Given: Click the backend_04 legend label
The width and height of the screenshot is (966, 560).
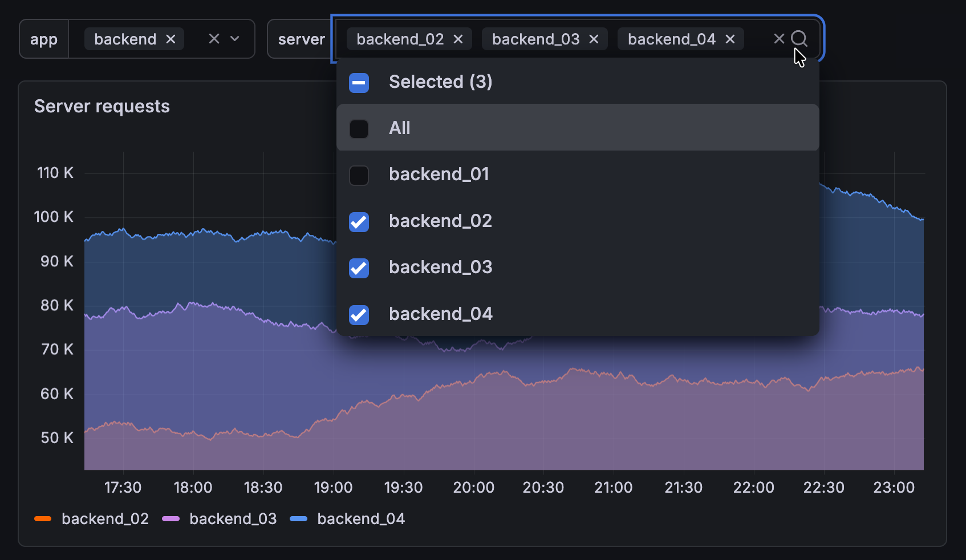Looking at the screenshot, I should (362, 518).
